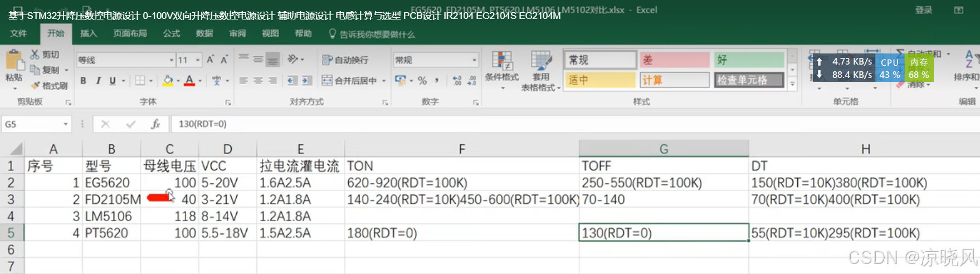
Task: Set bottom vertical alignment
Action: coord(272,58)
